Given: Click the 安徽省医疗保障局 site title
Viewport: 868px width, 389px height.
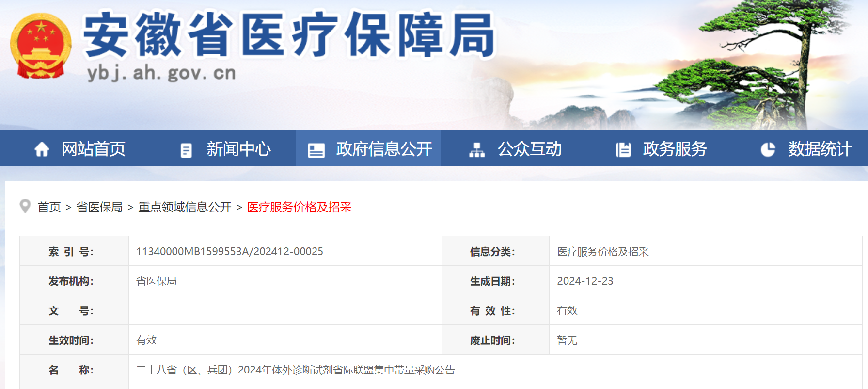Looking at the screenshot, I should tap(289, 35).
